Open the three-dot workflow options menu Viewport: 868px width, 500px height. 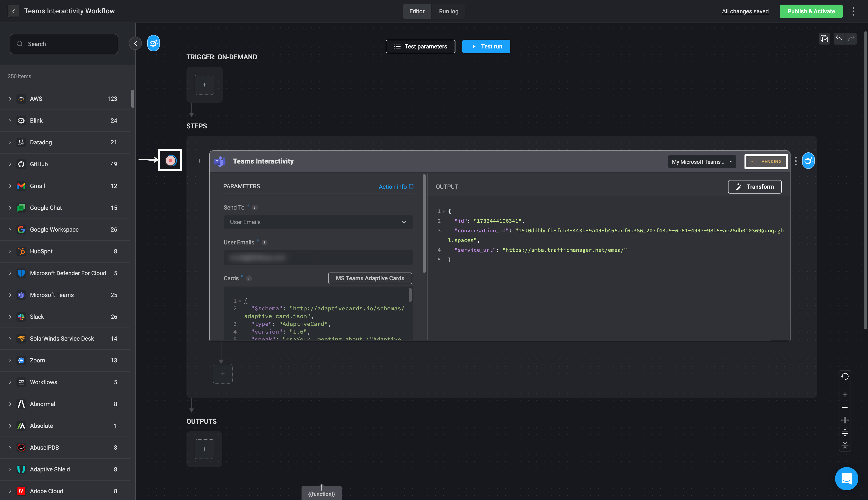(853, 11)
